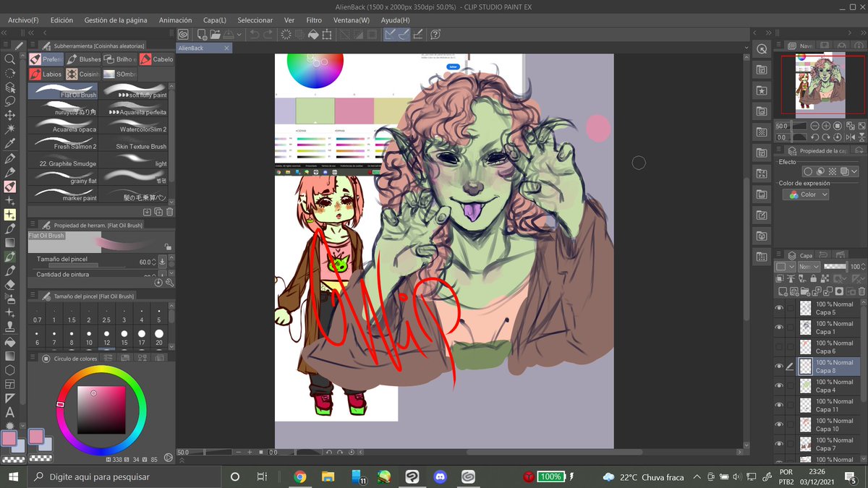Click the Fill bucket toolbar icon
868x488 pixels.
pyautogui.click(x=313, y=34)
